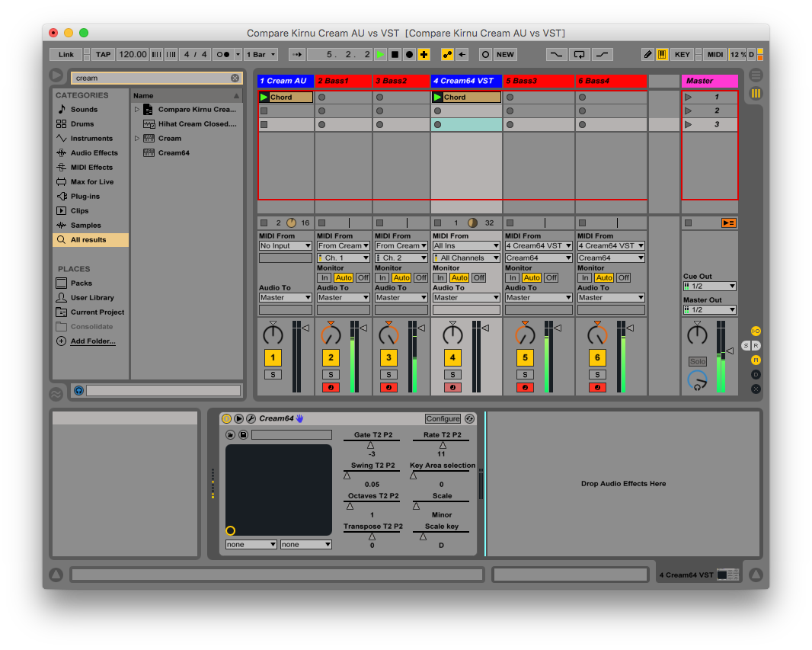
Task: Start playback with the transport Play button
Action: pyautogui.click(x=381, y=54)
